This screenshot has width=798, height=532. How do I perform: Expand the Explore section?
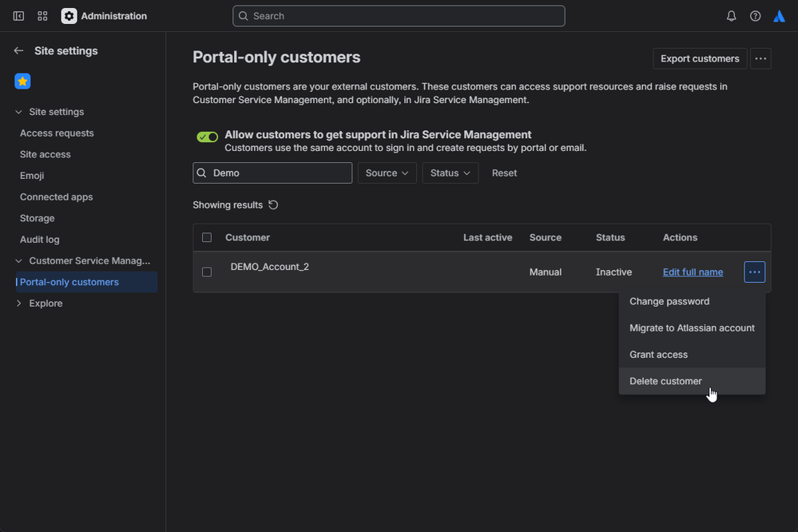[19, 304]
